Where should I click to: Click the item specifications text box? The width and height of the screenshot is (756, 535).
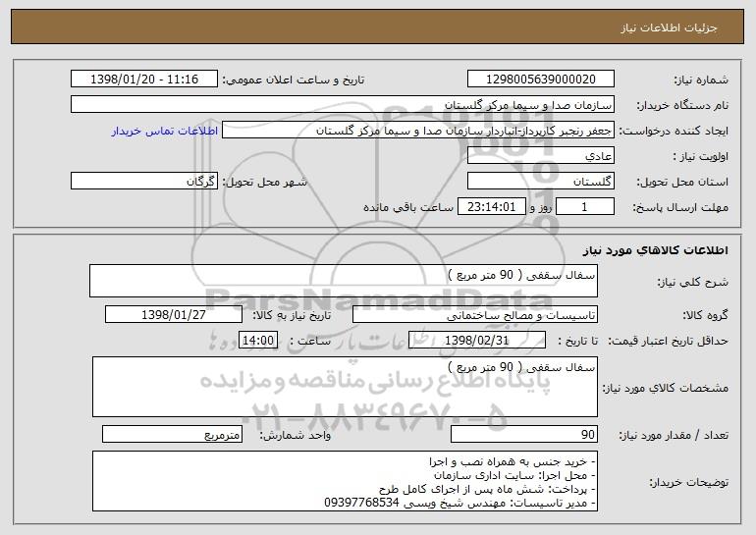click(345, 387)
